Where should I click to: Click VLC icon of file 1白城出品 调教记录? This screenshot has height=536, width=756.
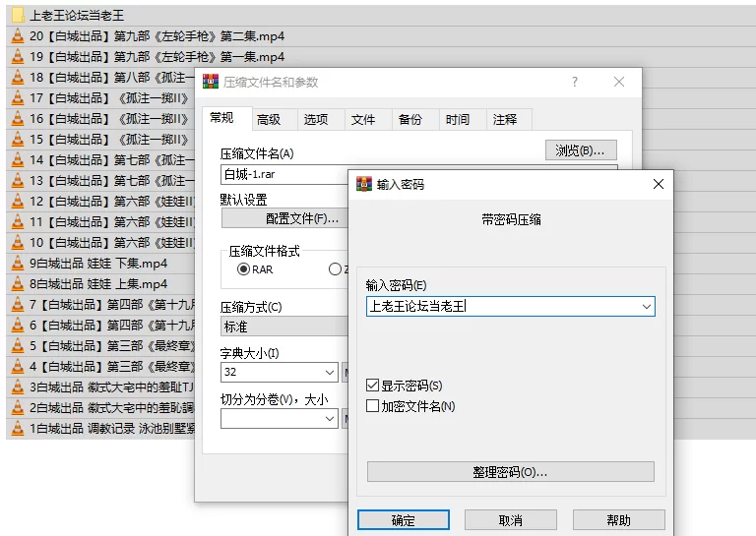tap(18, 429)
